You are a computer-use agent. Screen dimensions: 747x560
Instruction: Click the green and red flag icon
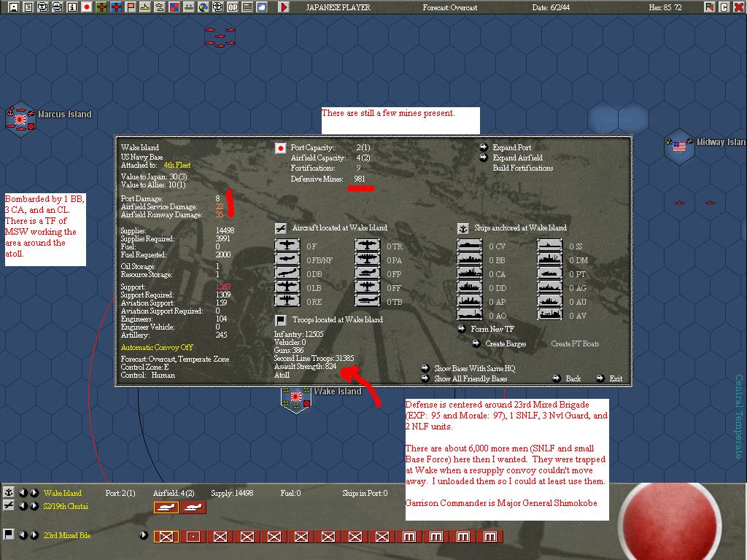709,7
